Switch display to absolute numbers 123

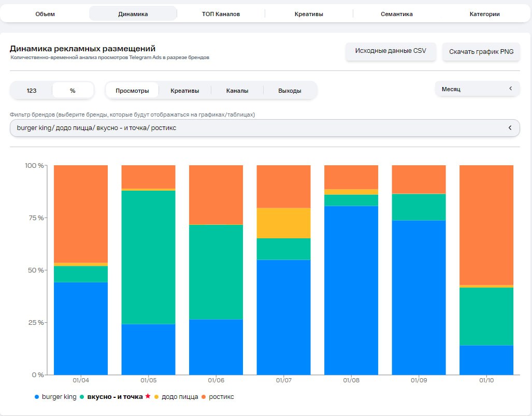click(32, 90)
